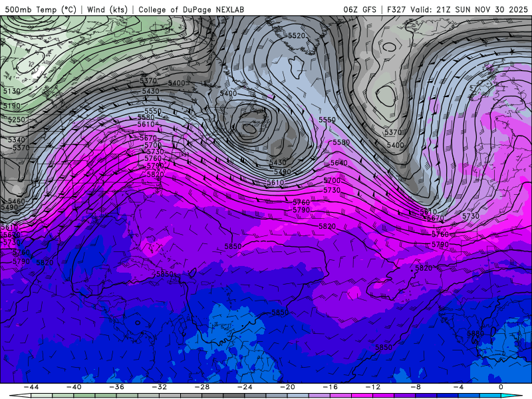Click the -32 color scale label
This screenshot has width=532, height=399.
(x=160, y=387)
